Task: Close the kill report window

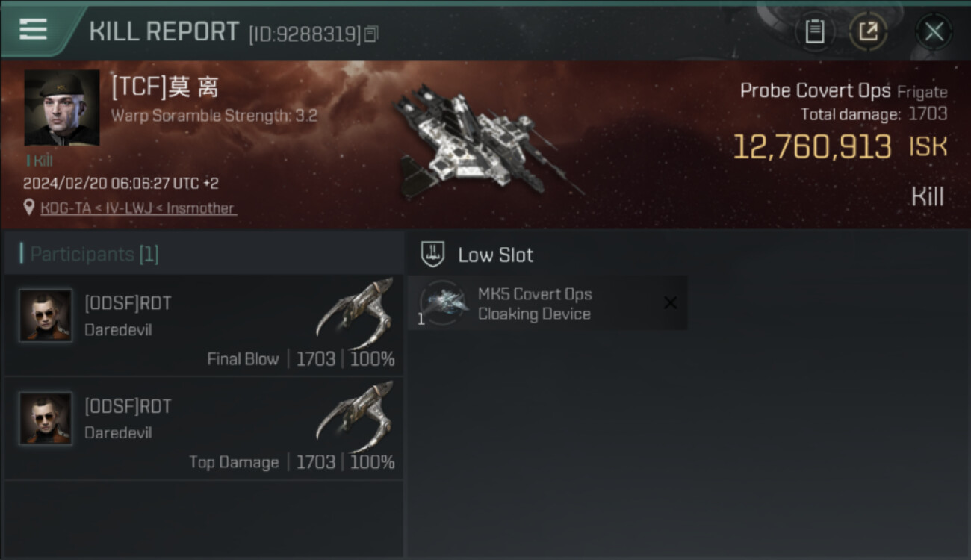Action: 934,31
